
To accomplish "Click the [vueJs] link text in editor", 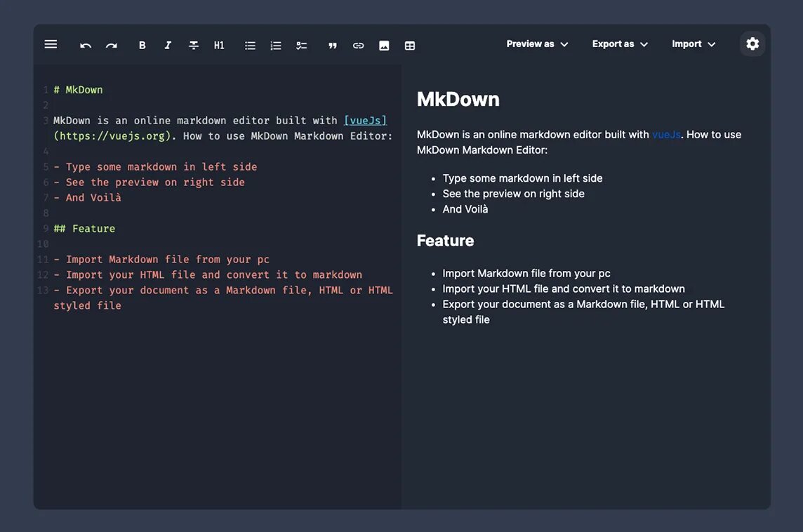I will tap(365, 120).
